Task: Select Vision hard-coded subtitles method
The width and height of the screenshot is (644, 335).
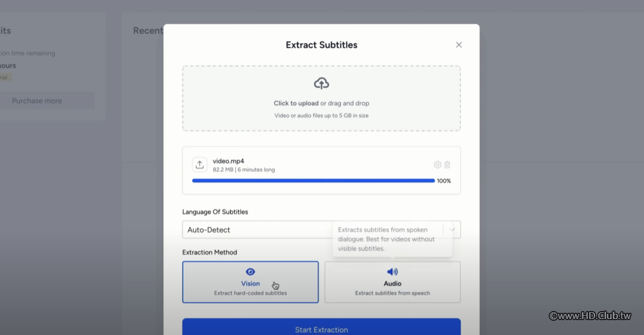Action: pyautogui.click(x=250, y=282)
